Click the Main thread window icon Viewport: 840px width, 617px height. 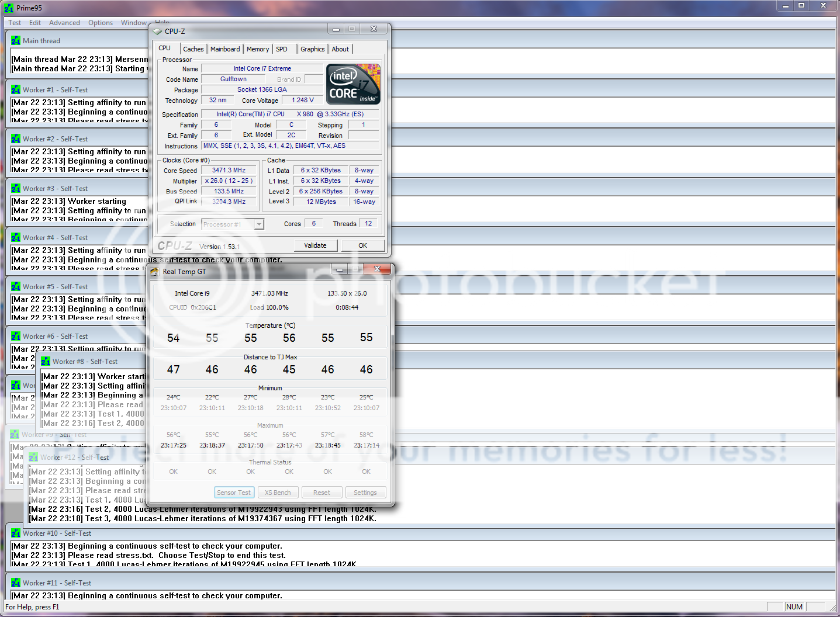click(x=15, y=40)
